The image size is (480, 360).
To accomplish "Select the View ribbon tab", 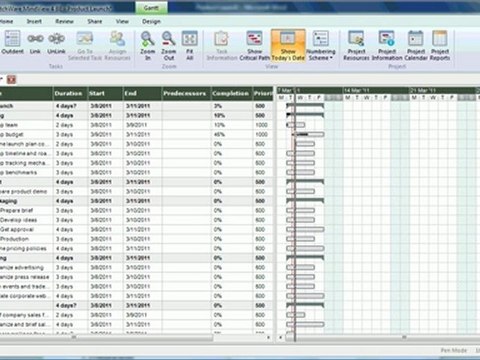I will click(x=122, y=21).
